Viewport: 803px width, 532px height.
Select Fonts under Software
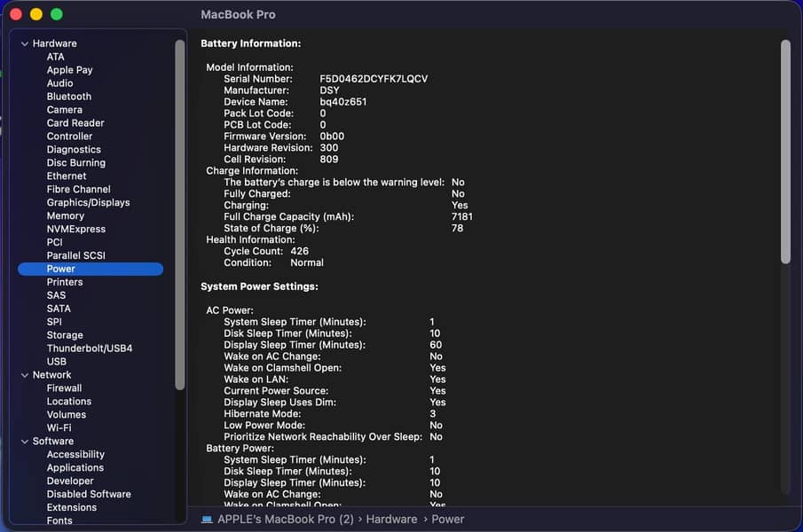pos(59,520)
